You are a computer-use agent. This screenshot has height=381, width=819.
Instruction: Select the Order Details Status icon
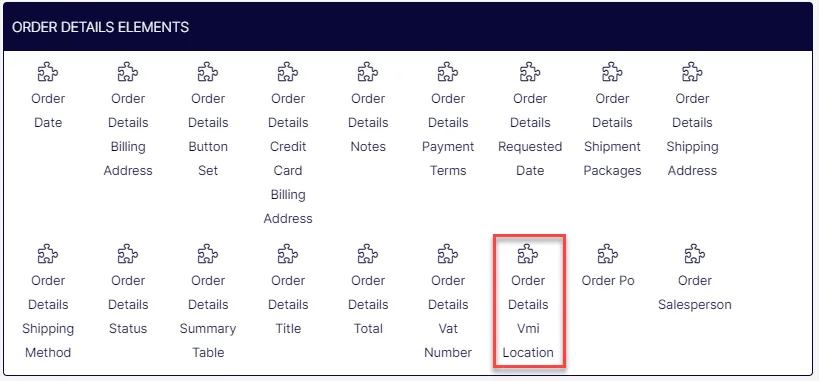(128, 254)
